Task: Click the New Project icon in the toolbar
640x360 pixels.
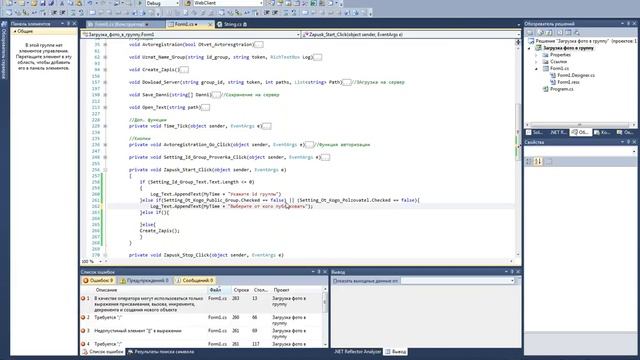Action: pyautogui.click(x=9, y=3)
